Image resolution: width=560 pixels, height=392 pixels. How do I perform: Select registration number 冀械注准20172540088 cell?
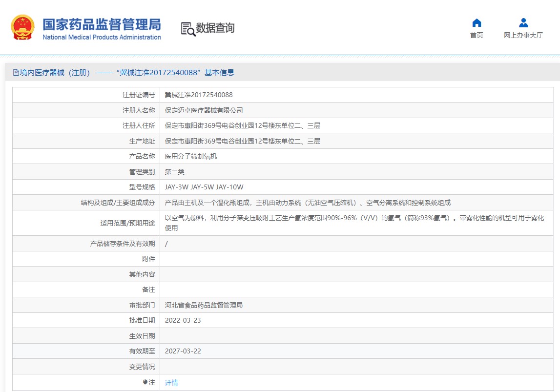click(199, 95)
